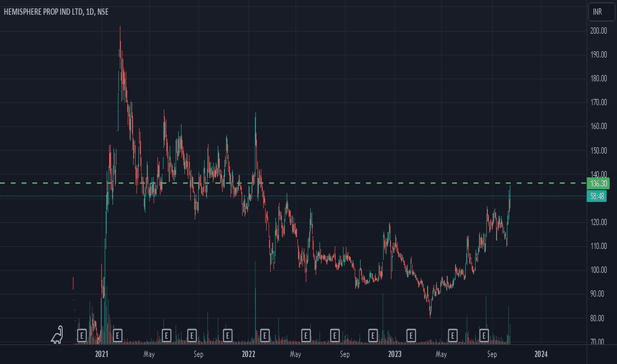This screenshot has height=364, width=617.
Task: Click the 170.00 price axis label
Action: (598, 103)
